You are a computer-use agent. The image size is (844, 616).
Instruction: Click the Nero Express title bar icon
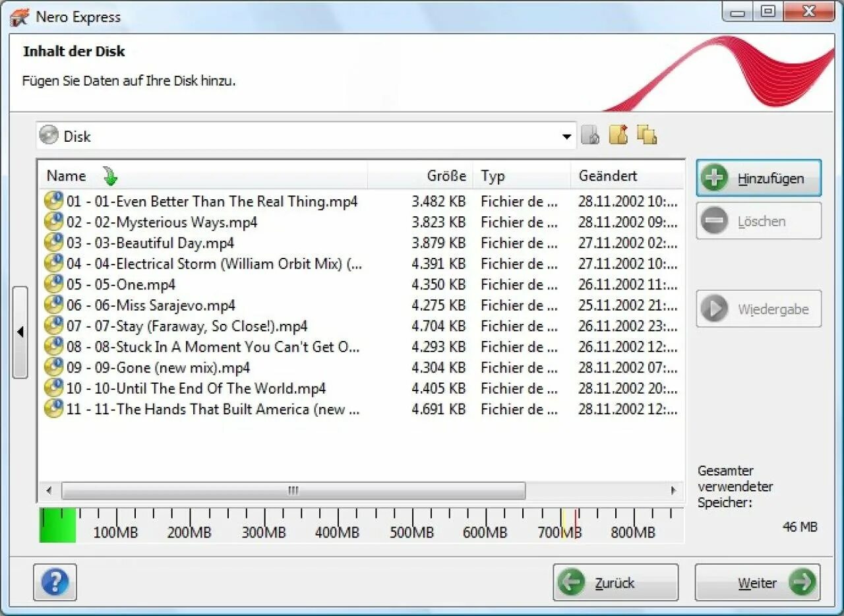point(20,17)
